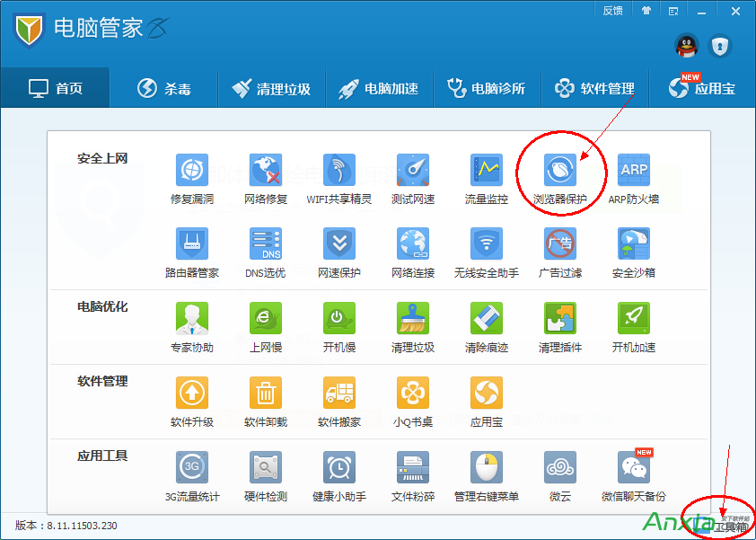756x540 pixels.
Task: Switch to the 电脑诊所 clinic tab
Action: 487,88
